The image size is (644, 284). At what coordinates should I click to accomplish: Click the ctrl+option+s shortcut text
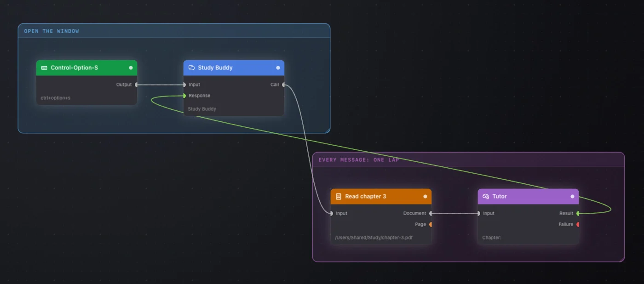pyautogui.click(x=56, y=98)
